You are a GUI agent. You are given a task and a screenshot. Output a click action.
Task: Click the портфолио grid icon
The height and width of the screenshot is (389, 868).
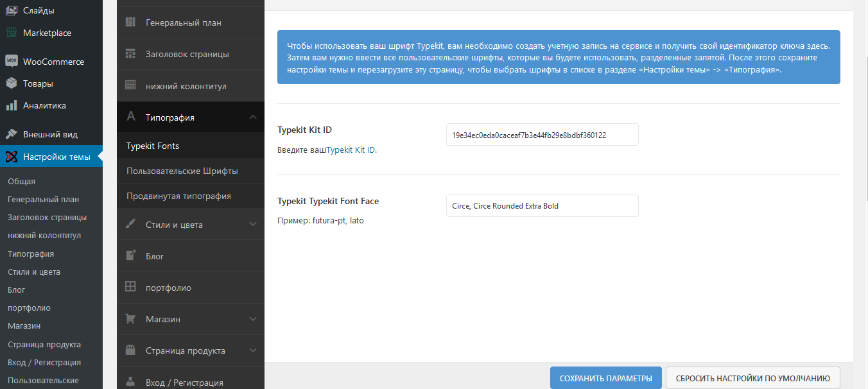[131, 287]
